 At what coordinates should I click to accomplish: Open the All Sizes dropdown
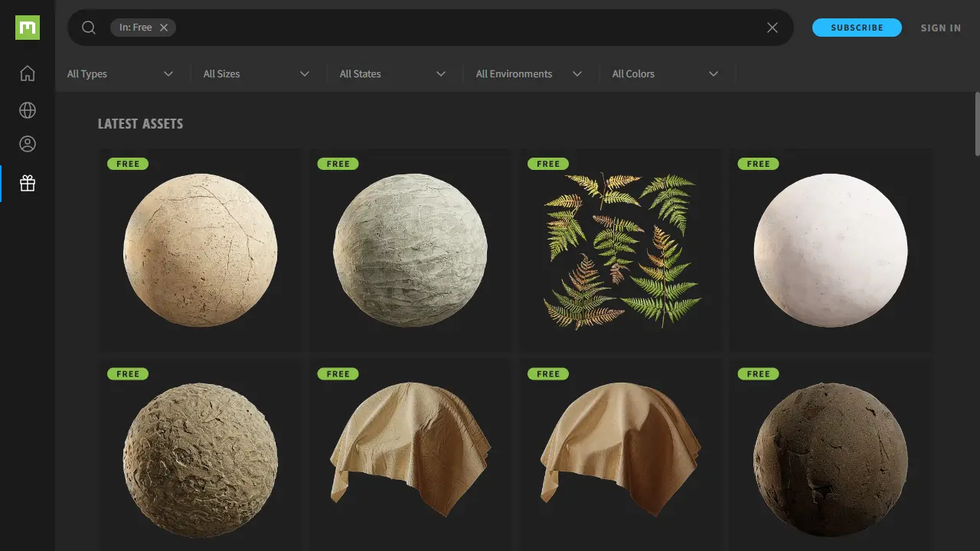[255, 73]
